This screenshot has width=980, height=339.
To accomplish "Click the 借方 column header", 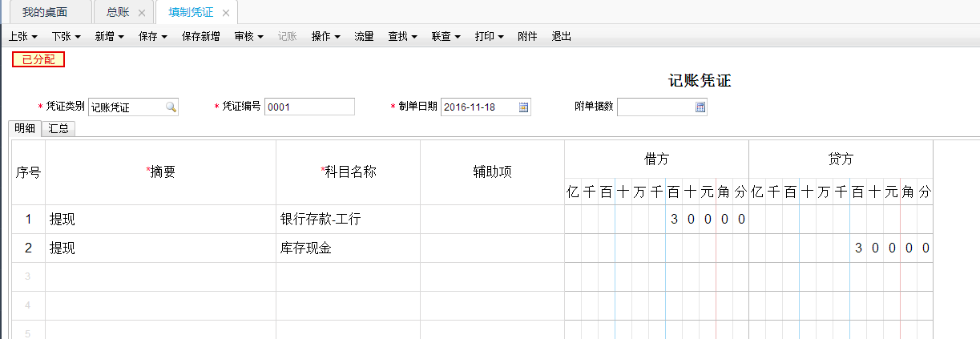I will [x=656, y=159].
